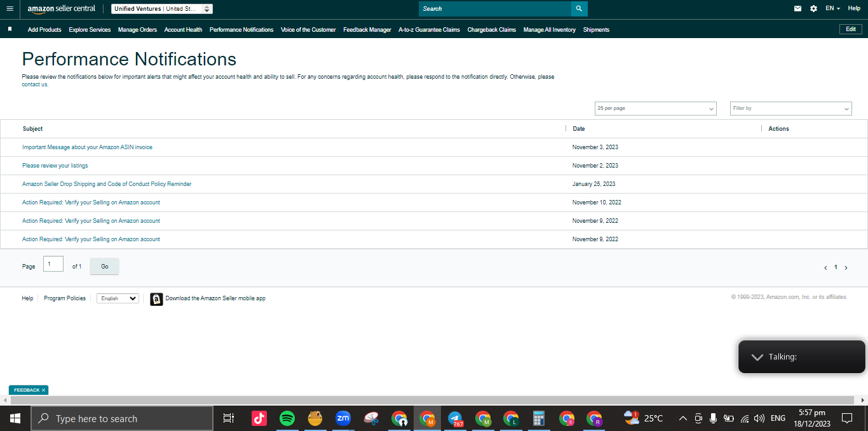
Task: Go to next page arrow
Action: 846,268
